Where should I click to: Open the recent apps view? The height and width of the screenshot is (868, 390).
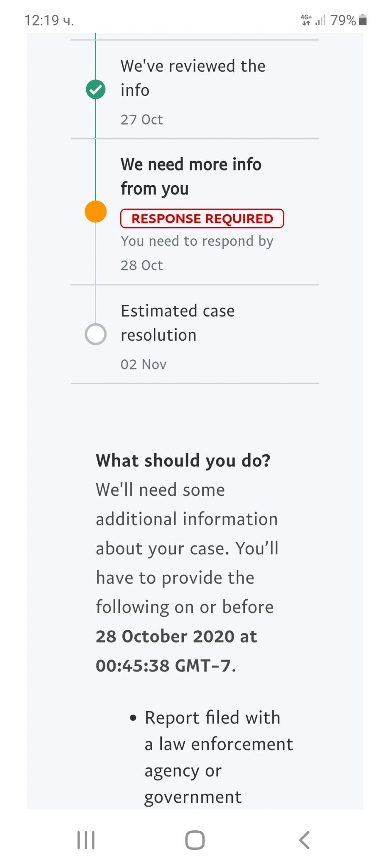pos(86,840)
